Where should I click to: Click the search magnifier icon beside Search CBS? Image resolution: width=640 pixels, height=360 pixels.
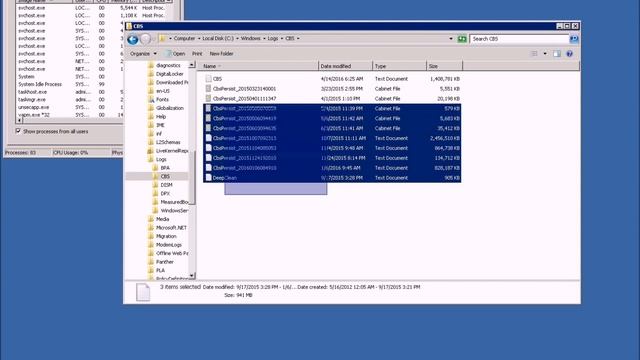pyautogui.click(x=574, y=39)
